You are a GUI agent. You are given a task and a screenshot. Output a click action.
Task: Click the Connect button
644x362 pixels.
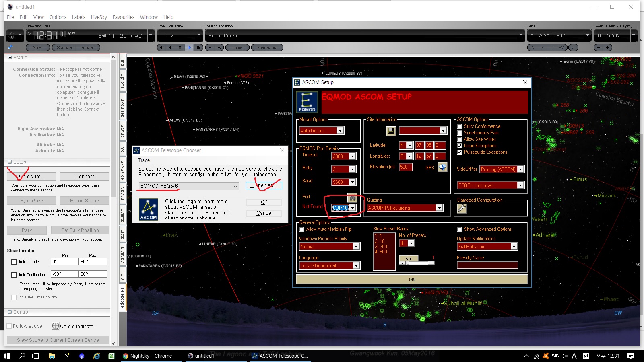tap(85, 177)
